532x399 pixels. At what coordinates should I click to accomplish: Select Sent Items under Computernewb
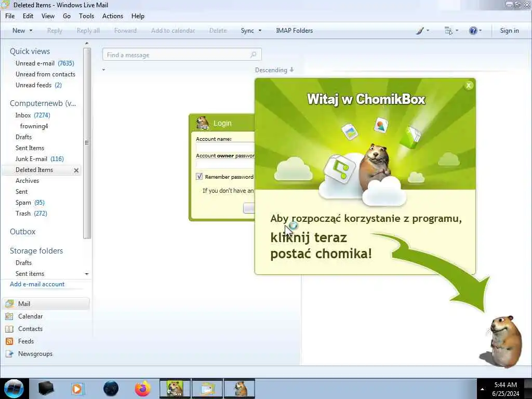[x=30, y=148]
